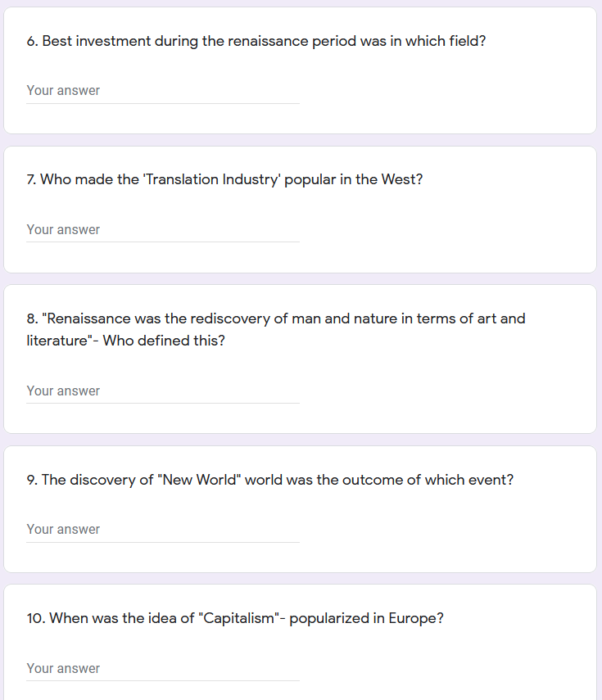
Task: Click the answer field for question 6
Action: pos(162,91)
